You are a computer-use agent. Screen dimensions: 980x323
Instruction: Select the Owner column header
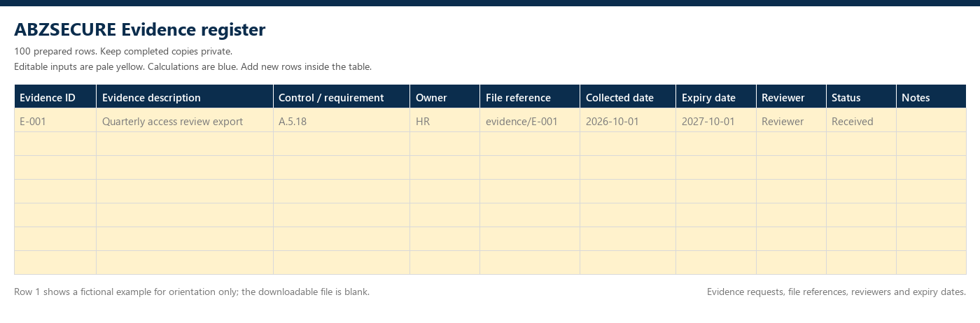pyautogui.click(x=445, y=97)
